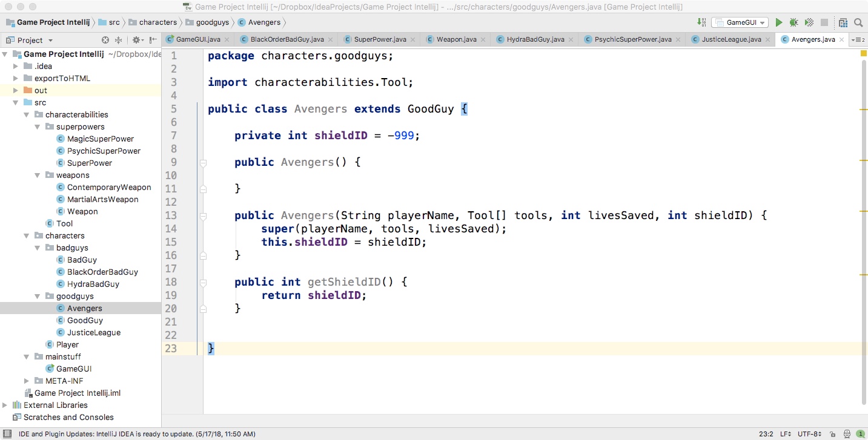Switch to the Weapon.java tab
868x440 pixels.
456,39
